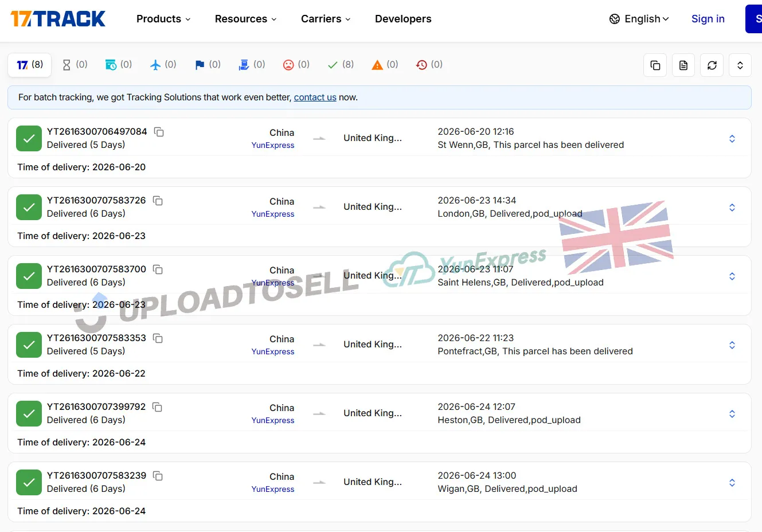Click delivered checkmark of YT2616300707583353
Screen dimensions: 762x532
29,345
